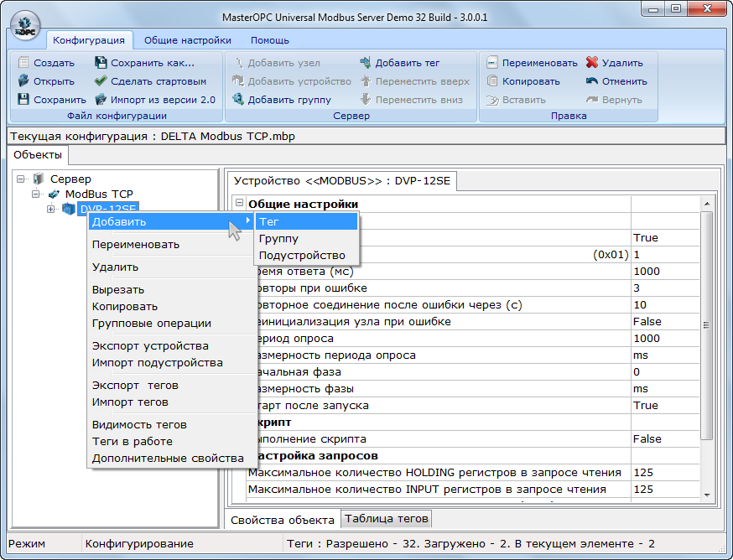Click the Создать (new file) icon

coord(23,63)
